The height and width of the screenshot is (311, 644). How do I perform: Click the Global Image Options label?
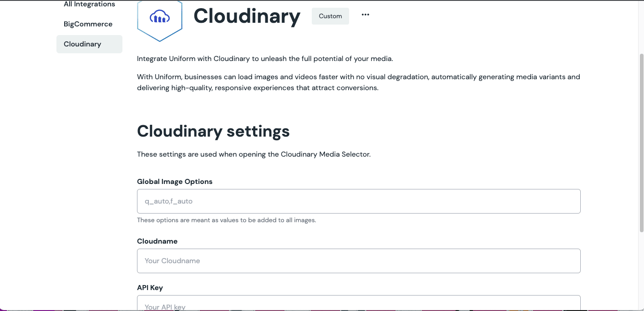coord(175,181)
